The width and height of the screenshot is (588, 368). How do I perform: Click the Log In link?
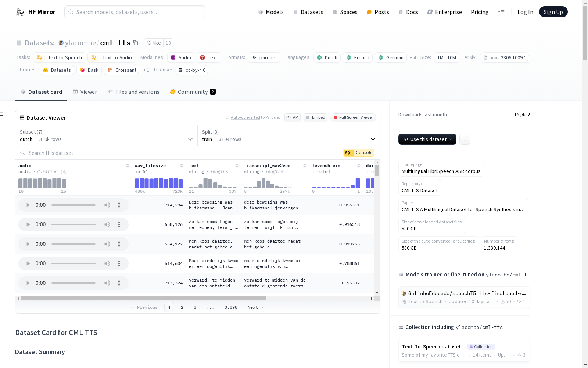(525, 12)
